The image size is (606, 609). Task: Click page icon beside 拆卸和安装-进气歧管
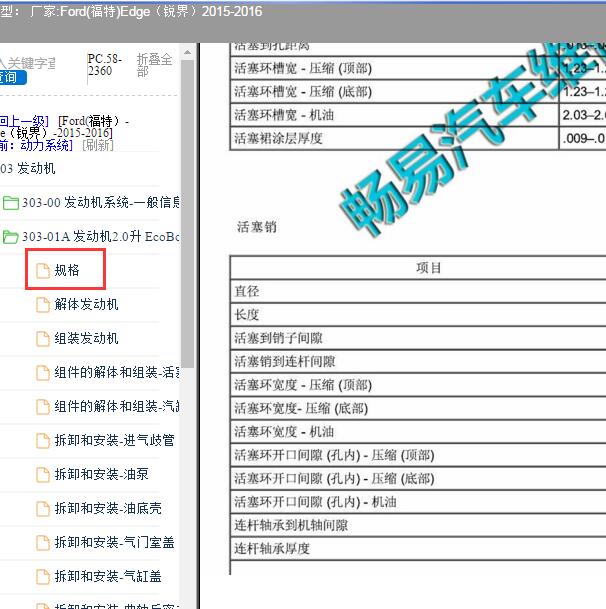click(43, 440)
